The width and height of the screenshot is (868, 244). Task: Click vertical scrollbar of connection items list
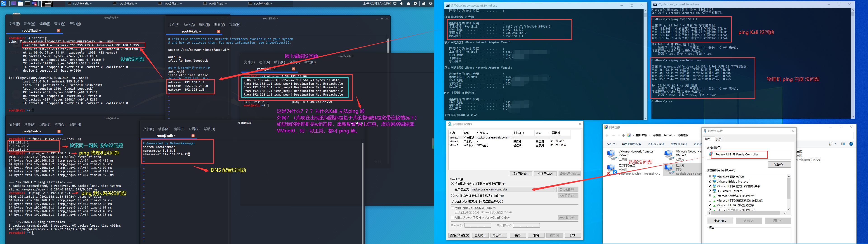[x=789, y=193]
